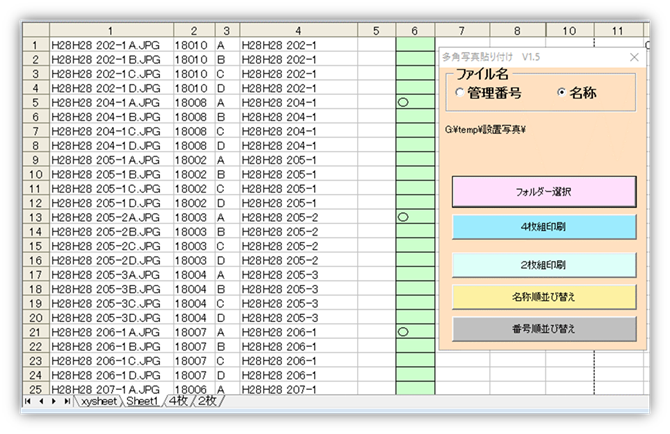
Task: Select the 管理番号 radio button
Action: pos(460,93)
